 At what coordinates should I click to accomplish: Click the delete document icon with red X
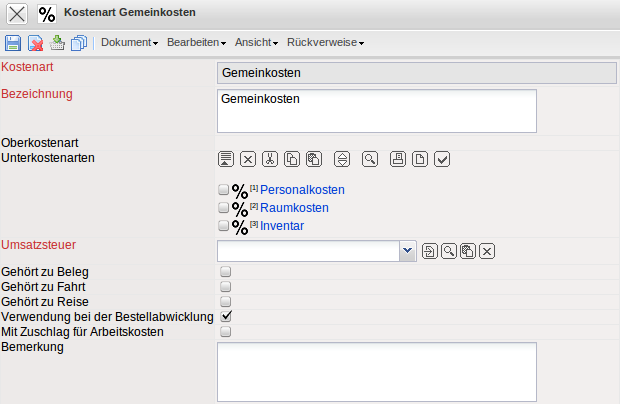(x=35, y=43)
